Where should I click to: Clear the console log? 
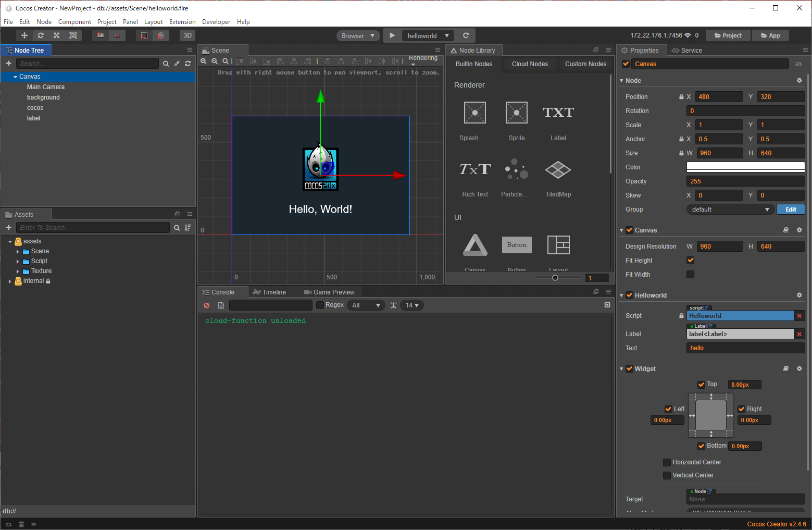pos(207,305)
